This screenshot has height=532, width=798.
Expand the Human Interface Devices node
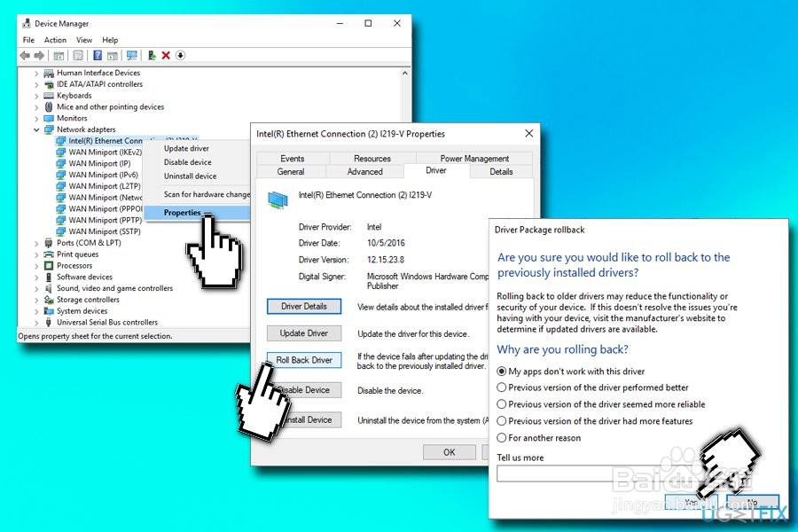[36, 74]
